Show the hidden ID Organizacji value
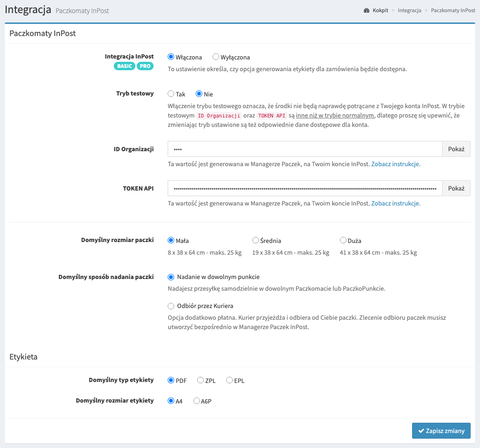The image size is (480, 448). coord(456,149)
